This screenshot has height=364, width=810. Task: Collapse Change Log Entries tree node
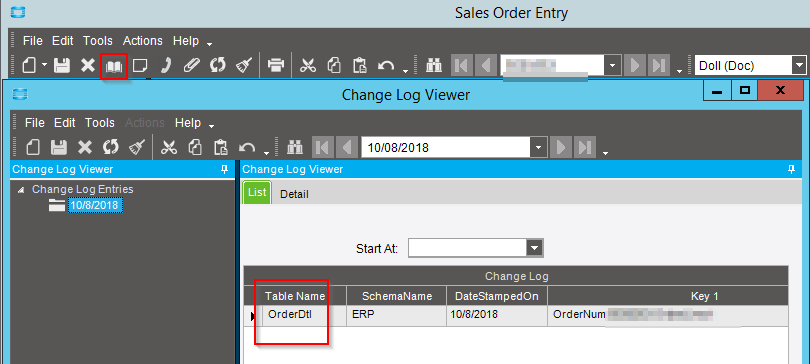point(21,189)
